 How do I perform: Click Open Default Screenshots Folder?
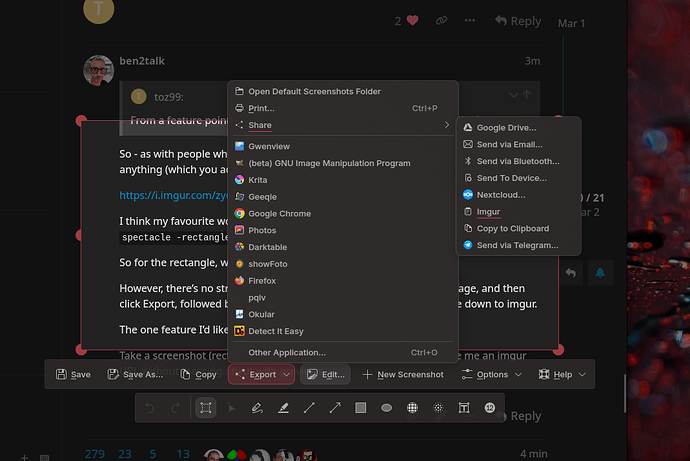(343, 91)
